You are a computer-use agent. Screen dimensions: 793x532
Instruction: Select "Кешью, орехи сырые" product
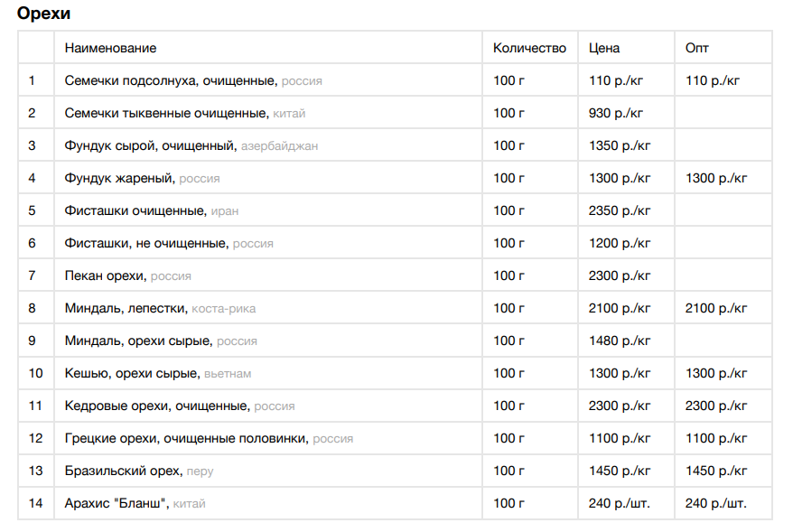132,373
